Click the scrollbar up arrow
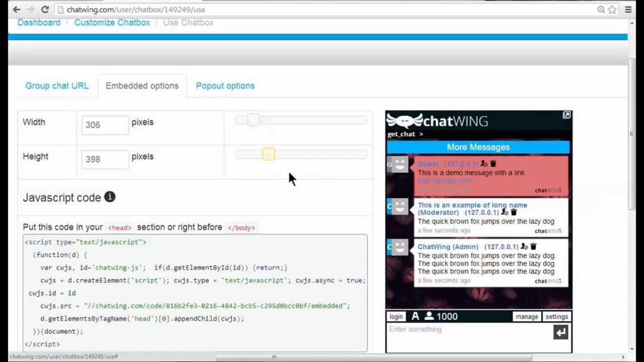This screenshot has width=644, height=362. click(631, 23)
